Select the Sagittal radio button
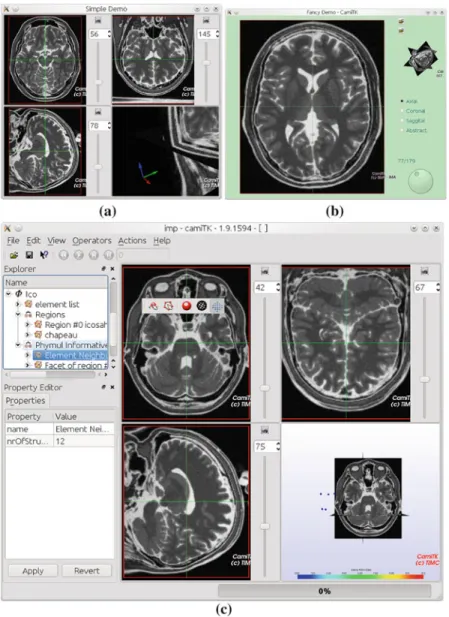 coord(402,120)
